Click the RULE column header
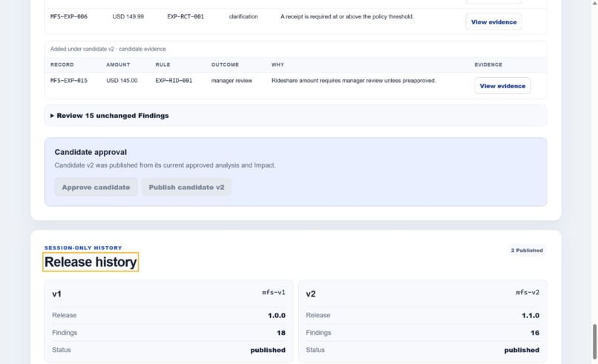This screenshot has width=598, height=364. click(162, 64)
